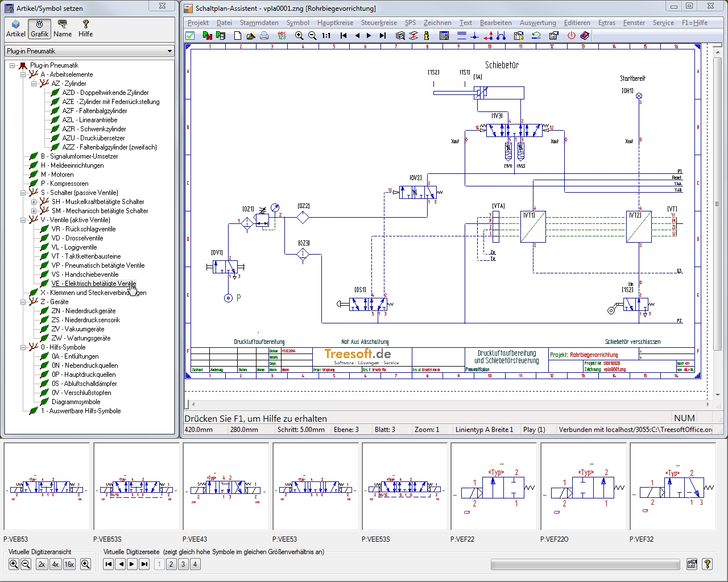
Task: Click the Artikel icon in Artikel/Symbol setzen
Action: tap(16, 28)
